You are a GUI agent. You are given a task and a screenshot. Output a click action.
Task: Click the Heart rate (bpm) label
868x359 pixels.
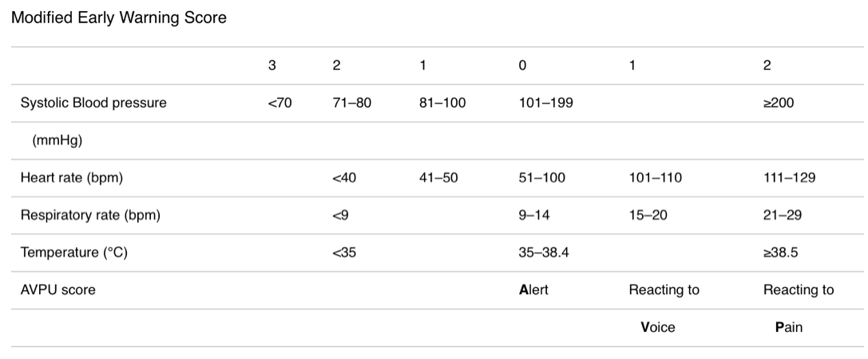point(72,178)
